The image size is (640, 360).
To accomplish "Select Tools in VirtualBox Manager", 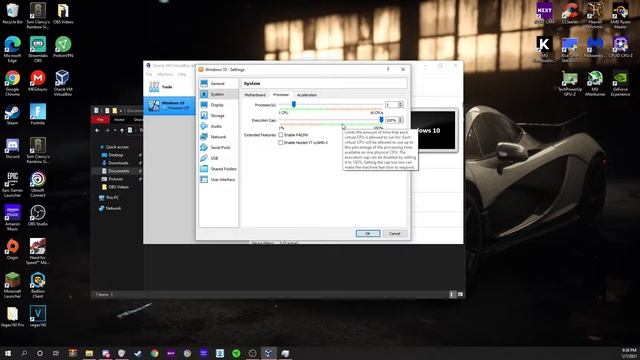I will pyautogui.click(x=169, y=87).
